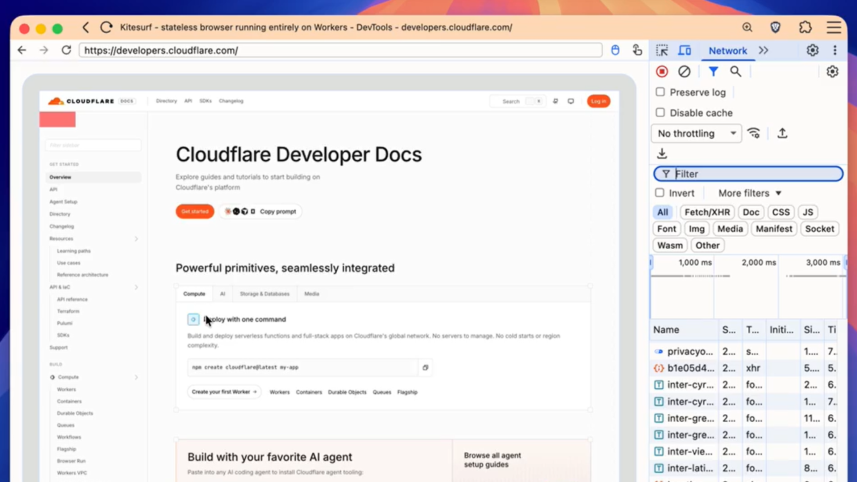This screenshot has height=482, width=857.
Task: Switch to the Media primitives tab
Action: (312, 294)
